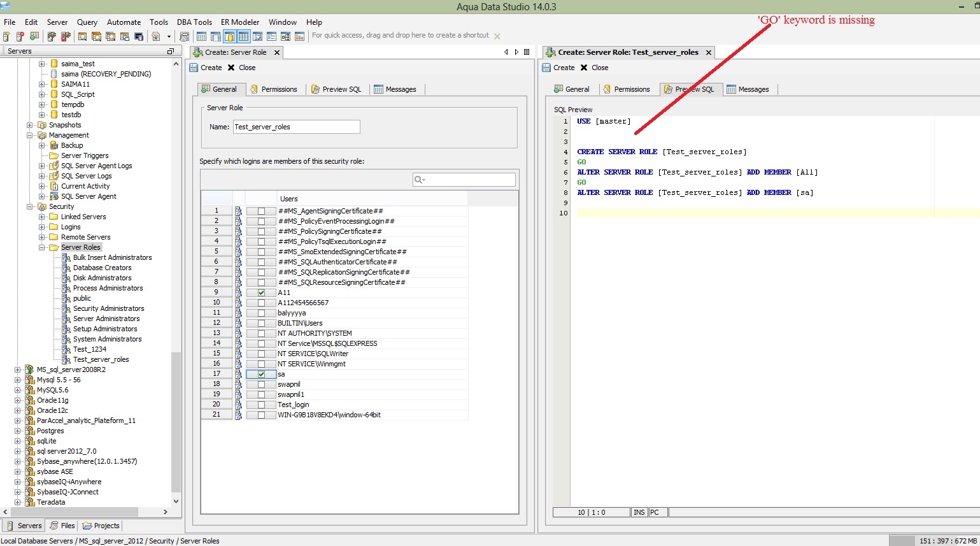Click the tempdb database icon

coord(54,104)
